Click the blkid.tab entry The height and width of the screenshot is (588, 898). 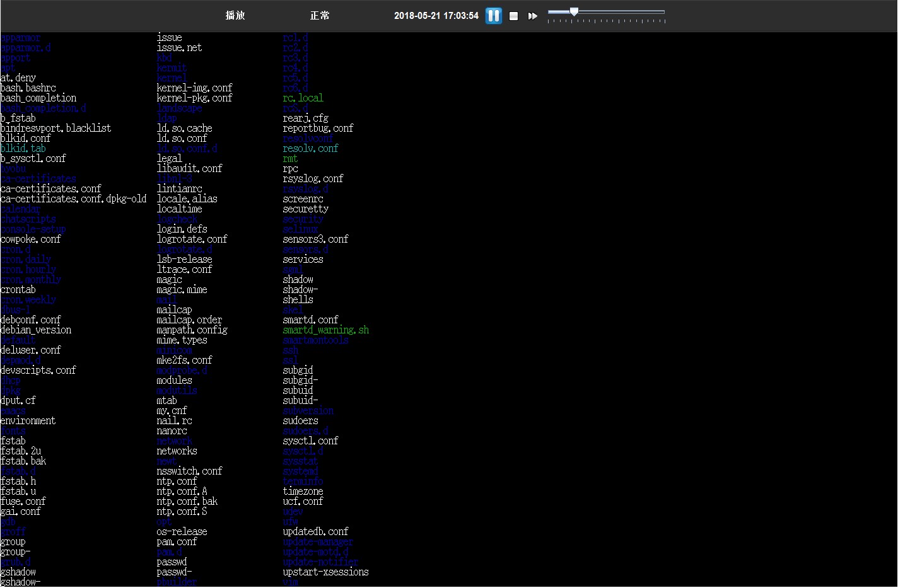(23, 149)
